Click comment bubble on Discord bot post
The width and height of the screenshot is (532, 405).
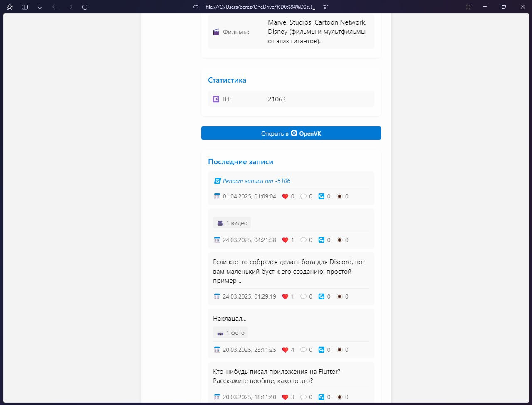[x=303, y=296]
